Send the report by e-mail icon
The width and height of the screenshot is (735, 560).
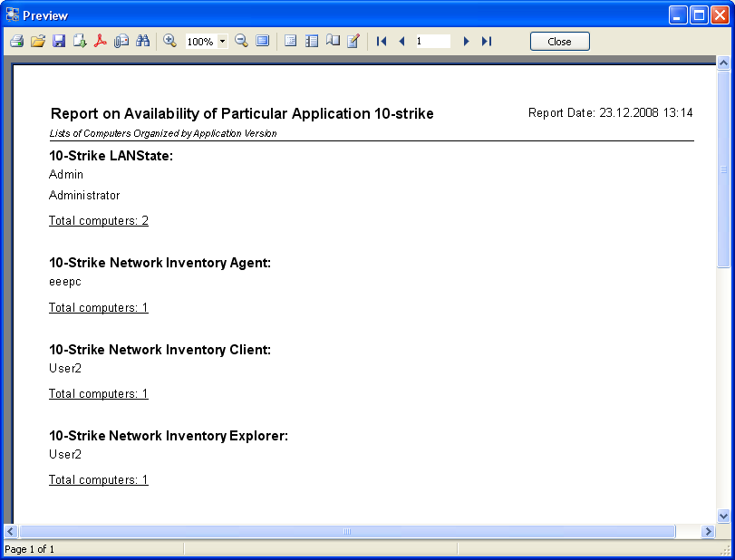pyautogui.click(x=121, y=42)
